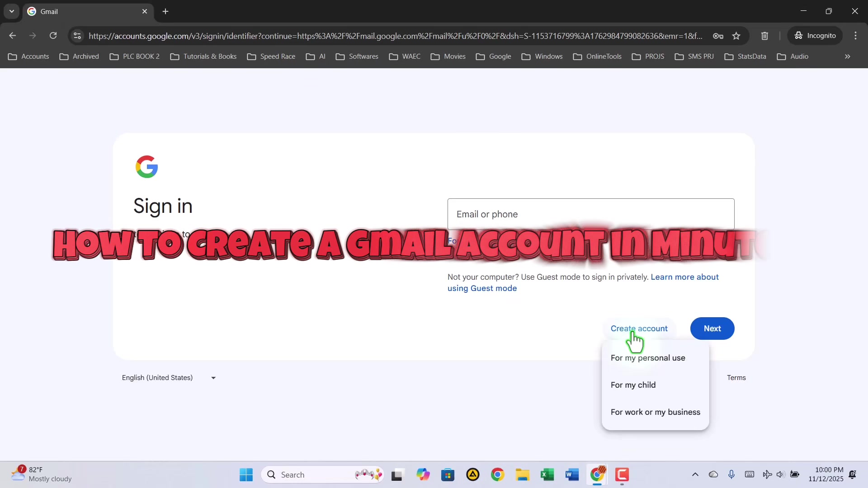Go back to the previous page

point(13,36)
